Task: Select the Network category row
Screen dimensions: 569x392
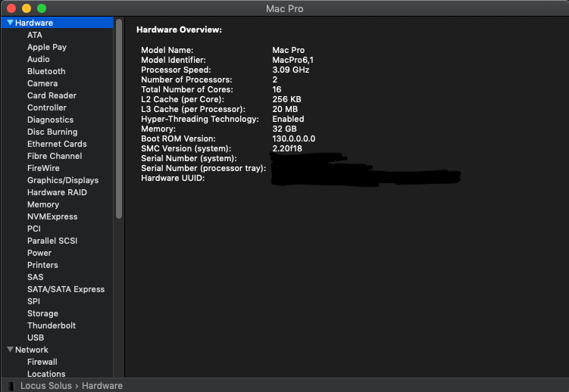Action: coord(58,350)
